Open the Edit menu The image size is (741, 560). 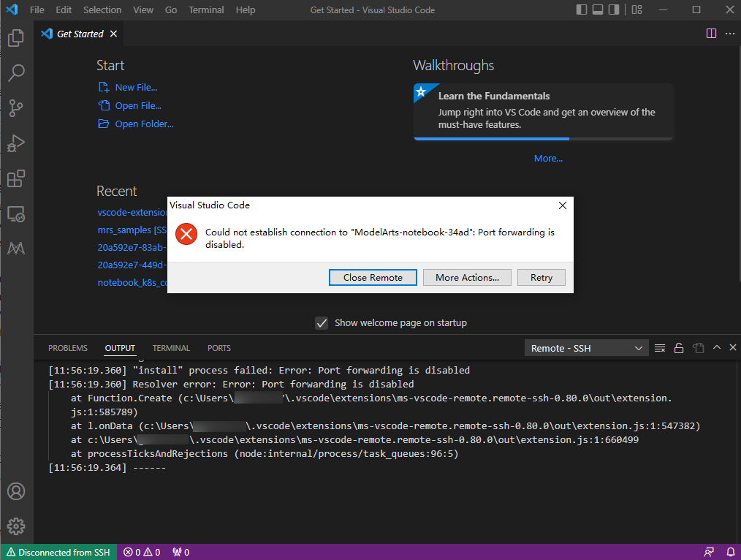pyautogui.click(x=64, y=10)
